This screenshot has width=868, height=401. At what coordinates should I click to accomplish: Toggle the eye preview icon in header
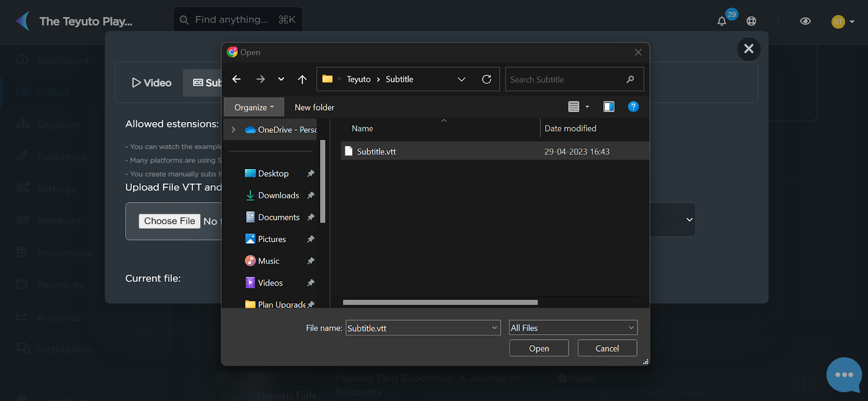tap(805, 21)
